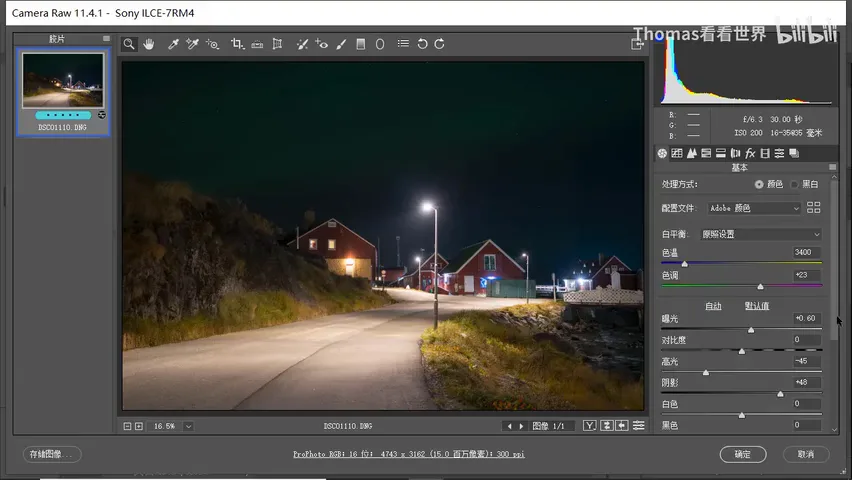The width and height of the screenshot is (852, 480).
Task: Switch to the Tone Curve tab
Action: point(676,153)
